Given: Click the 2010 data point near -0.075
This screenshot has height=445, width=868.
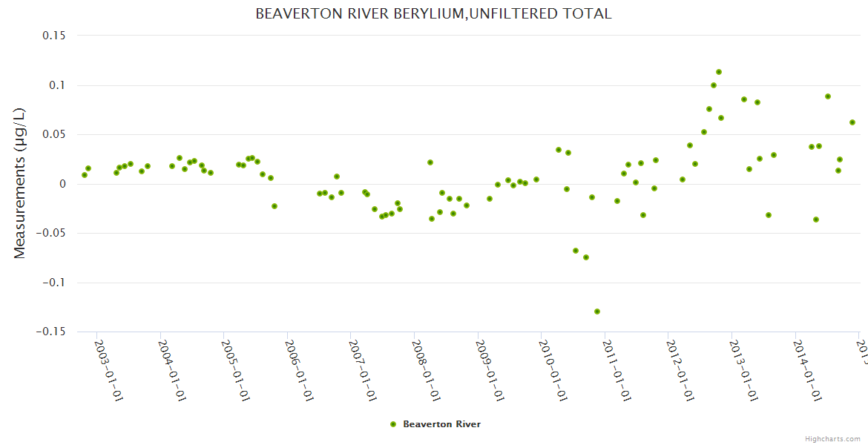Looking at the screenshot, I should [x=586, y=257].
